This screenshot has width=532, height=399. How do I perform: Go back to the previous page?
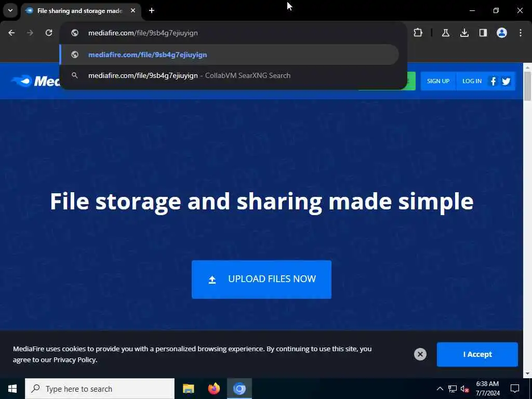[x=11, y=33]
